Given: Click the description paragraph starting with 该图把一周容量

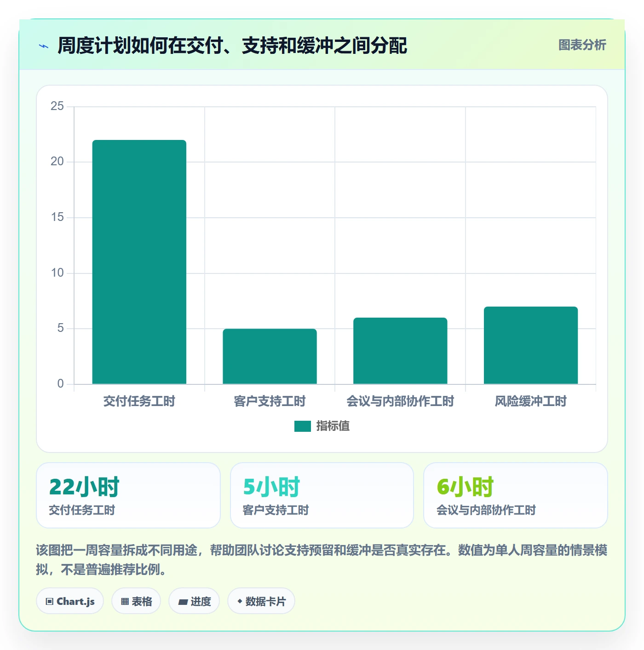Looking at the screenshot, I should [x=322, y=560].
